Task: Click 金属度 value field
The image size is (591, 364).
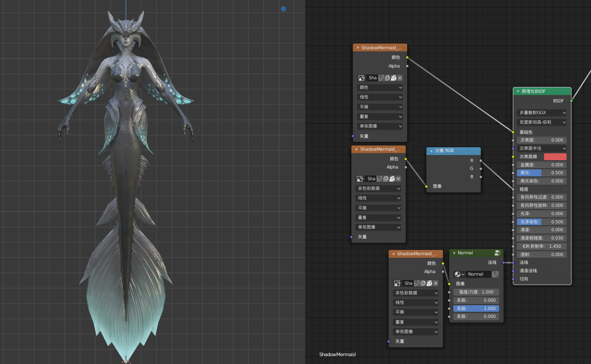Action: pyautogui.click(x=542, y=165)
